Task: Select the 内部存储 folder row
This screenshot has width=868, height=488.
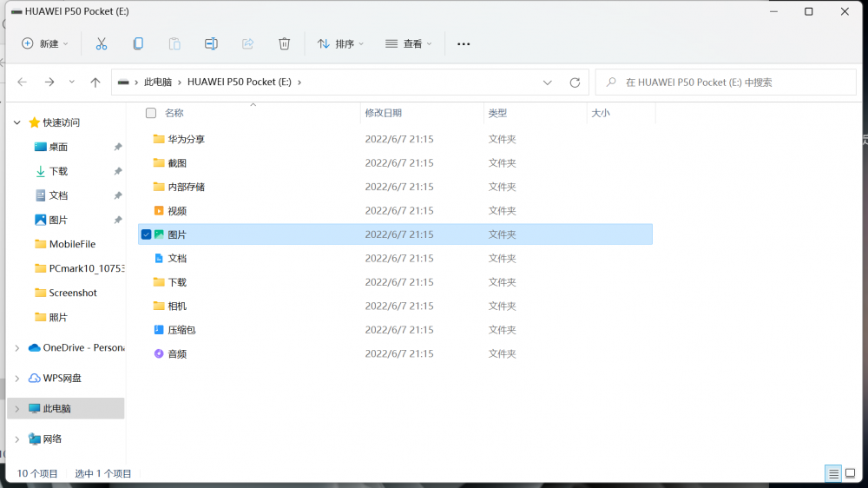Action: pyautogui.click(x=395, y=187)
